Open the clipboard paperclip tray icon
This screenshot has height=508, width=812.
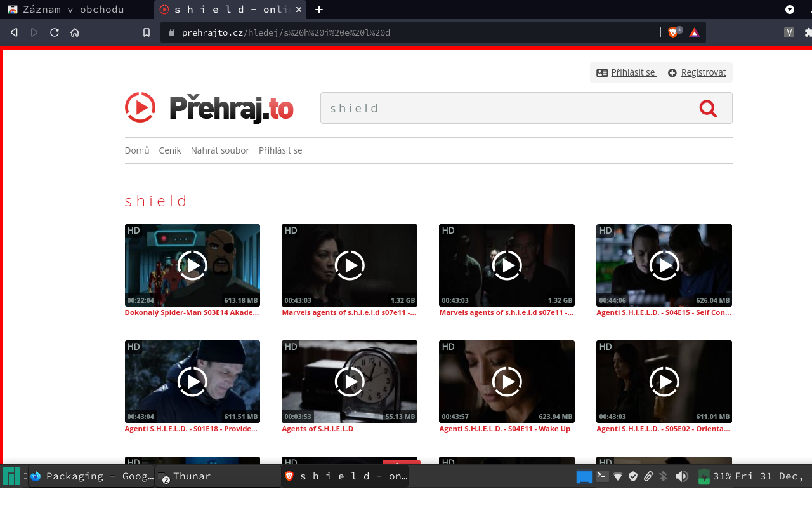pos(648,476)
